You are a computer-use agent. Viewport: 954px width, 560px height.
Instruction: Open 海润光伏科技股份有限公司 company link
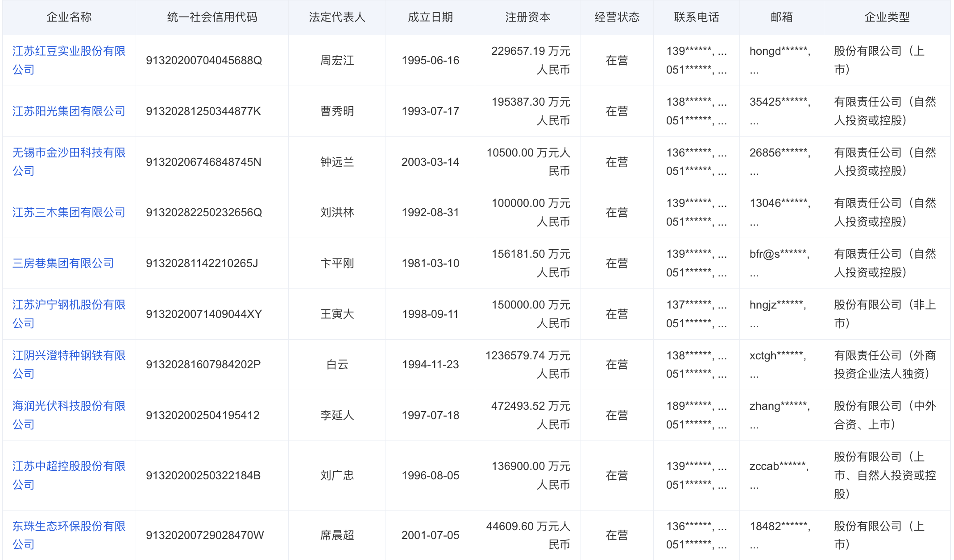69,415
